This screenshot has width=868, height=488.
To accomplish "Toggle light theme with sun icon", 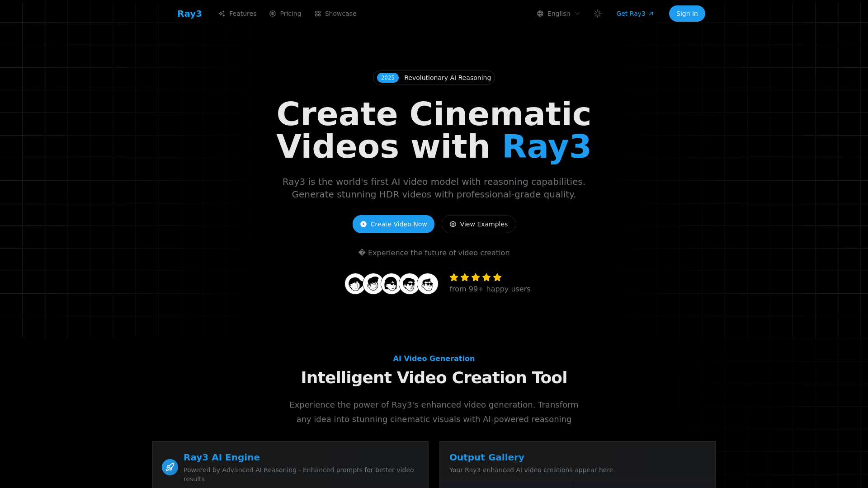I will coord(598,14).
